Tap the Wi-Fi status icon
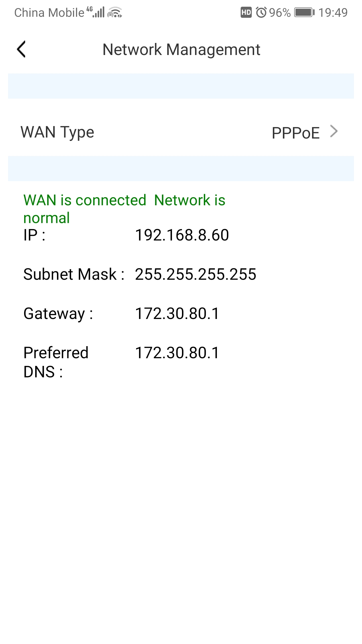 click(x=115, y=12)
